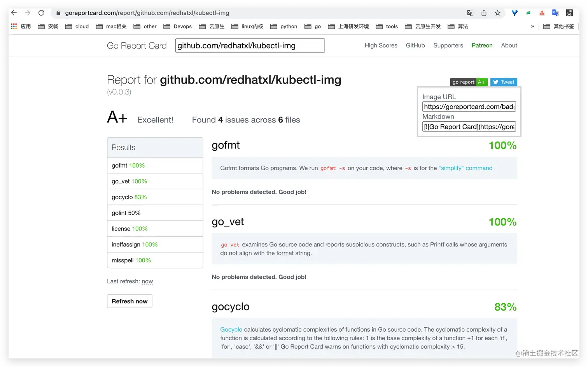This screenshot has height=367, width=588.
Task: Open the About page
Action: coord(509,45)
